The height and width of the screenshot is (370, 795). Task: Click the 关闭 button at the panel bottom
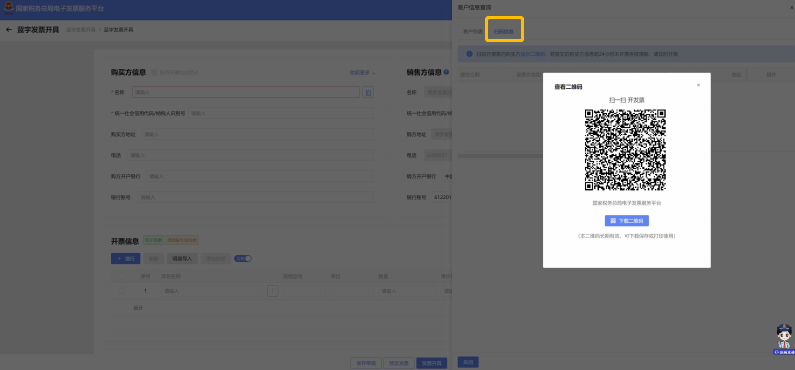[x=468, y=362]
